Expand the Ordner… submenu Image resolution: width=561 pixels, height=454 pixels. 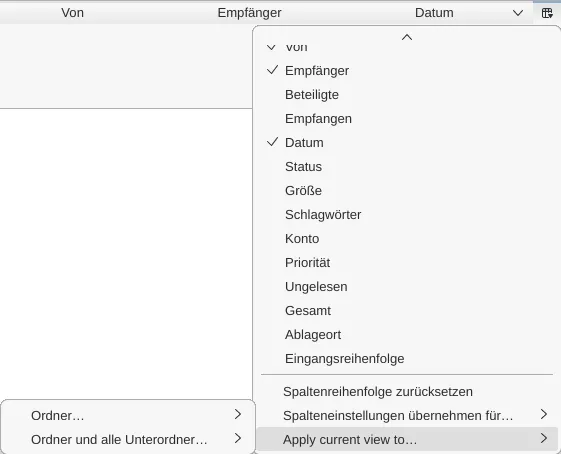(x=128, y=415)
